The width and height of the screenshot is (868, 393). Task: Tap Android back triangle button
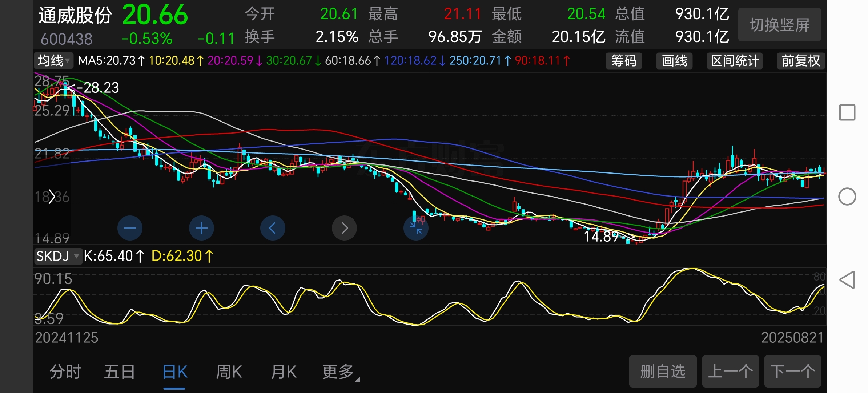[x=847, y=280]
